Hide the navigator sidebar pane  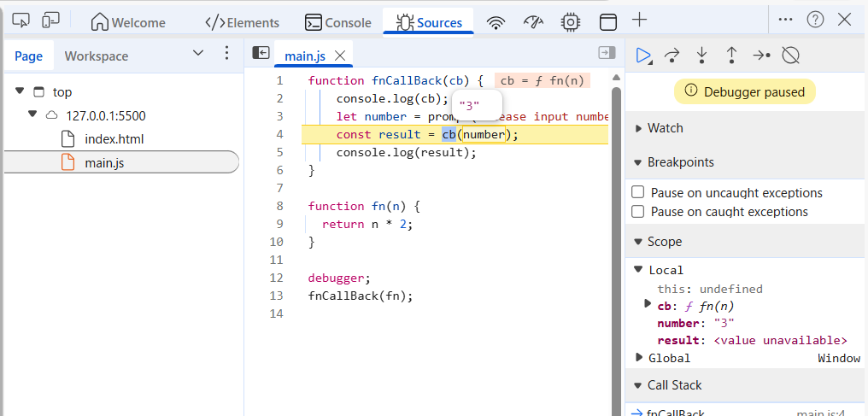(261, 53)
